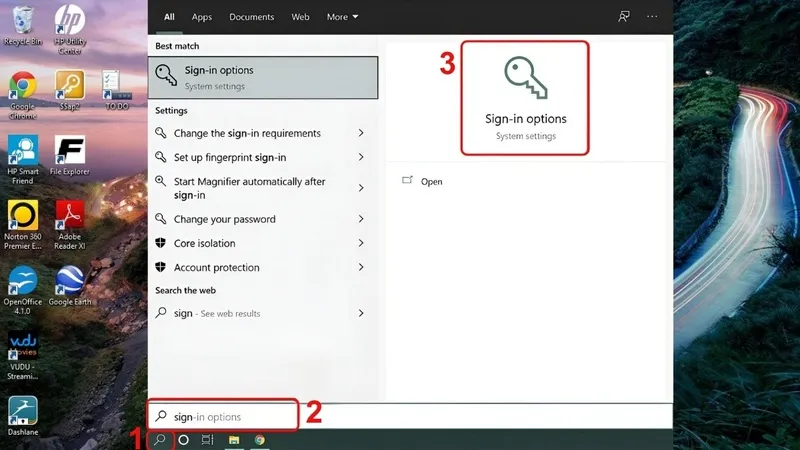This screenshot has width=800, height=450.
Task: Open Adobe Reader XI desktop icon
Action: (x=69, y=224)
